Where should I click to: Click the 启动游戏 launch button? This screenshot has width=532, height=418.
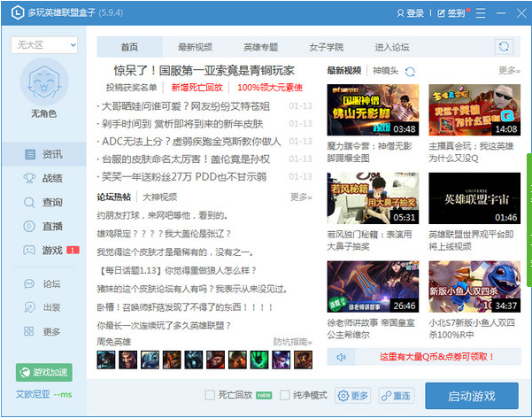pos(472,396)
